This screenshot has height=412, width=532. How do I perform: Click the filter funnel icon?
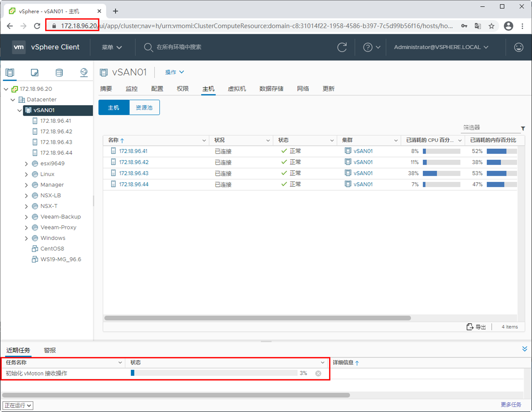pos(523,128)
